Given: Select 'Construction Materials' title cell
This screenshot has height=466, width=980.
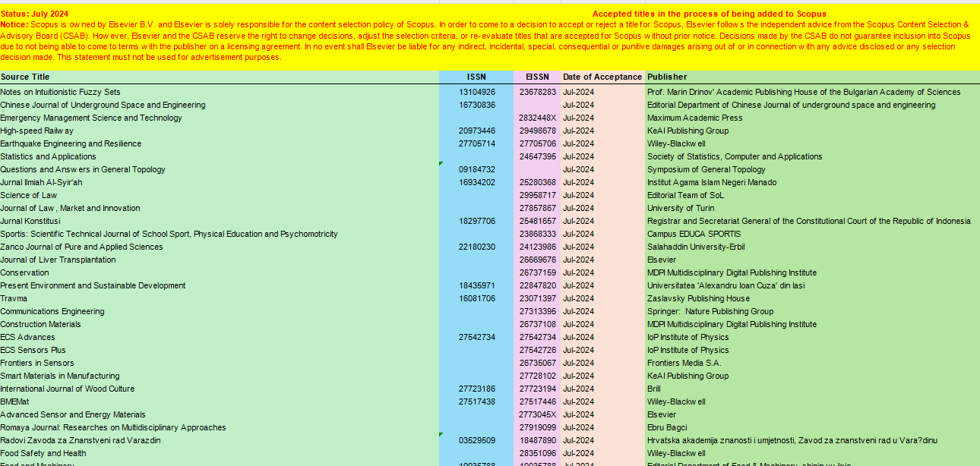Looking at the screenshot, I should [220, 324].
